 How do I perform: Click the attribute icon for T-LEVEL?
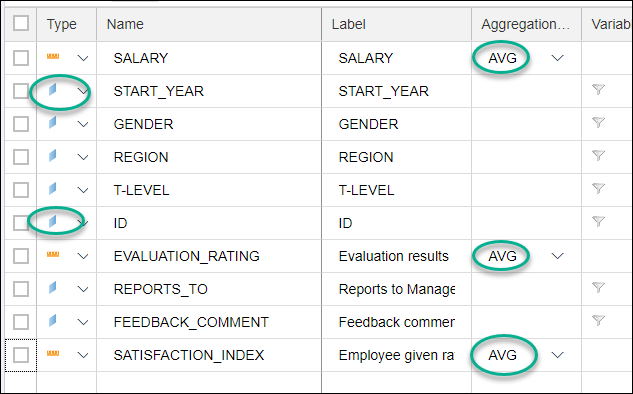tap(52, 189)
